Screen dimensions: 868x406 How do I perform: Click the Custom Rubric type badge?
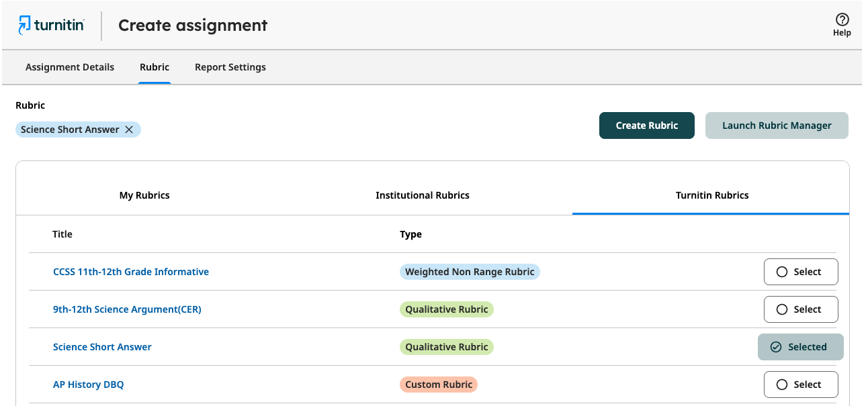[x=438, y=385]
